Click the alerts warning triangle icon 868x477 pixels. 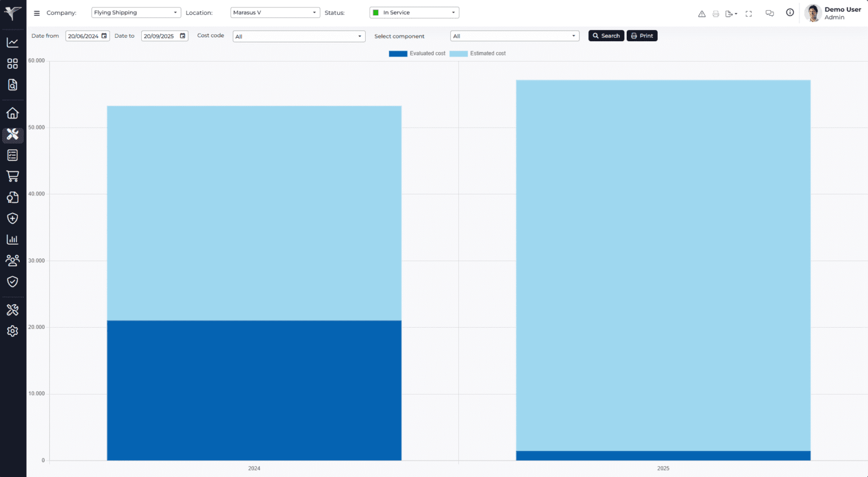pyautogui.click(x=701, y=13)
